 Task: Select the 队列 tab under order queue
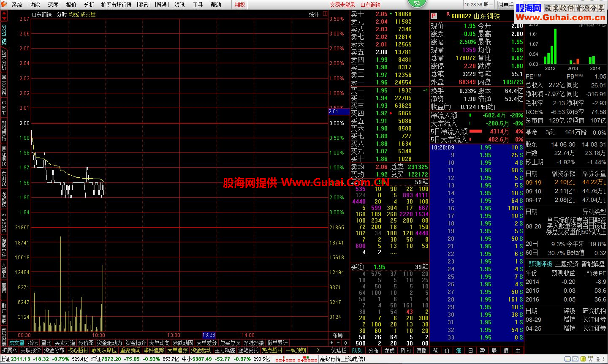357,350
